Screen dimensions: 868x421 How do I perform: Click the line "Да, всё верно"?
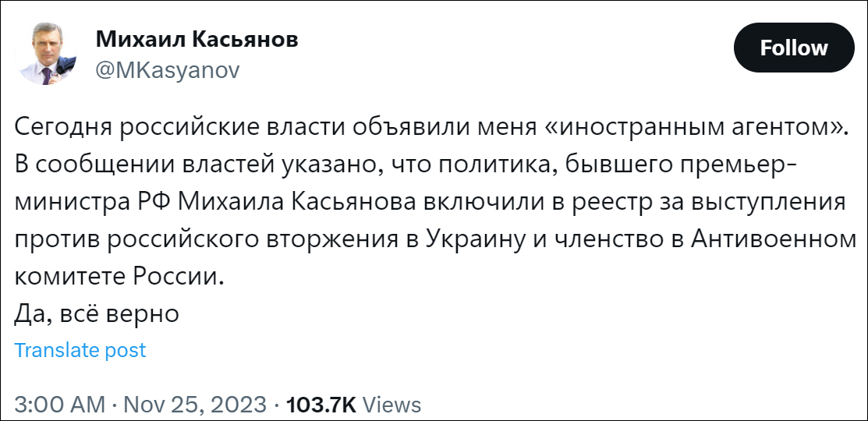(97, 313)
